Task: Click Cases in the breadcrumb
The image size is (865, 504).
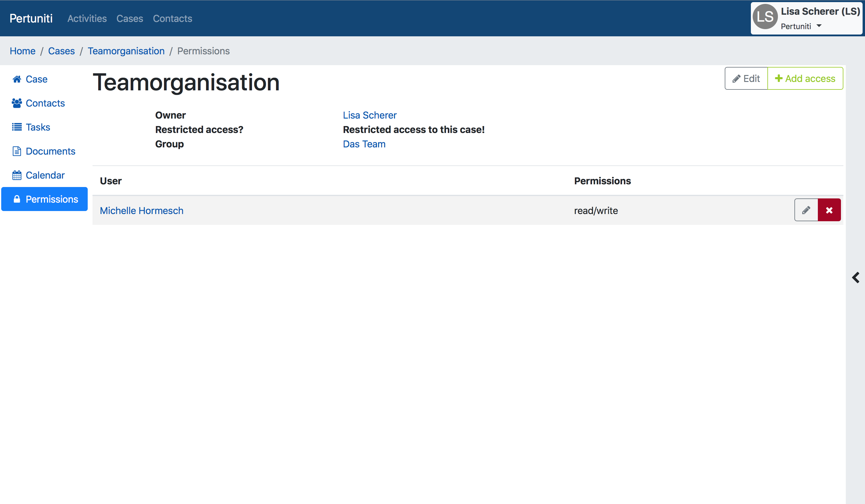Action: [62, 51]
